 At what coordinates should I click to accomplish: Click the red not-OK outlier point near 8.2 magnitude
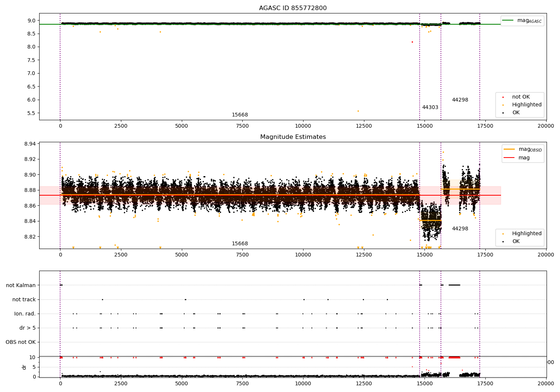click(x=412, y=42)
